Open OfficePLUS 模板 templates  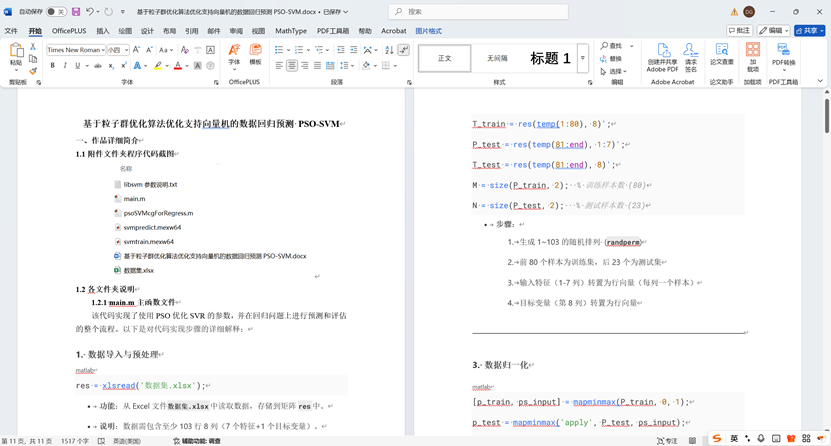pyautogui.click(x=255, y=55)
